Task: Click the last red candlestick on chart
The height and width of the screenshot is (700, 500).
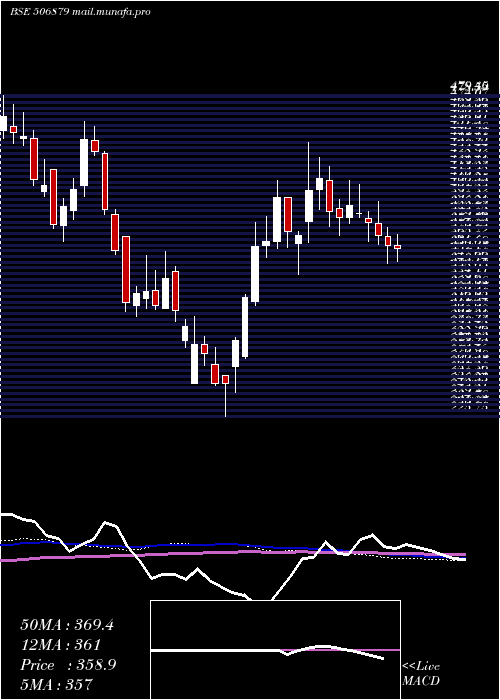Action: coord(397,247)
